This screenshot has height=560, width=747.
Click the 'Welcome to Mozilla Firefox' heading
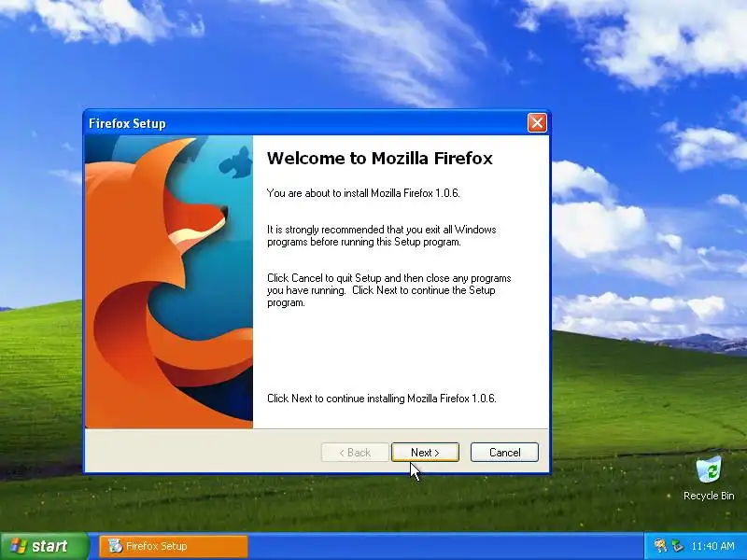(380, 158)
